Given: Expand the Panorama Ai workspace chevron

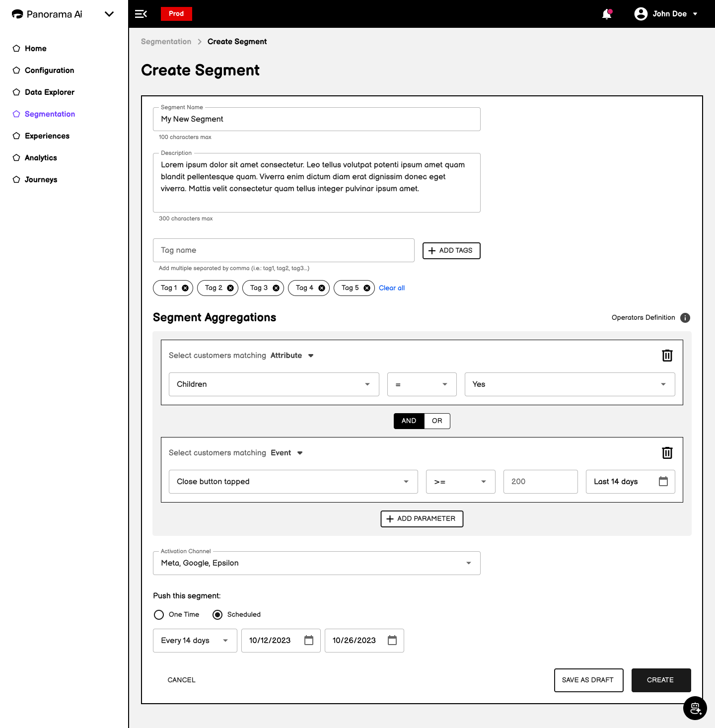Looking at the screenshot, I should tap(109, 14).
